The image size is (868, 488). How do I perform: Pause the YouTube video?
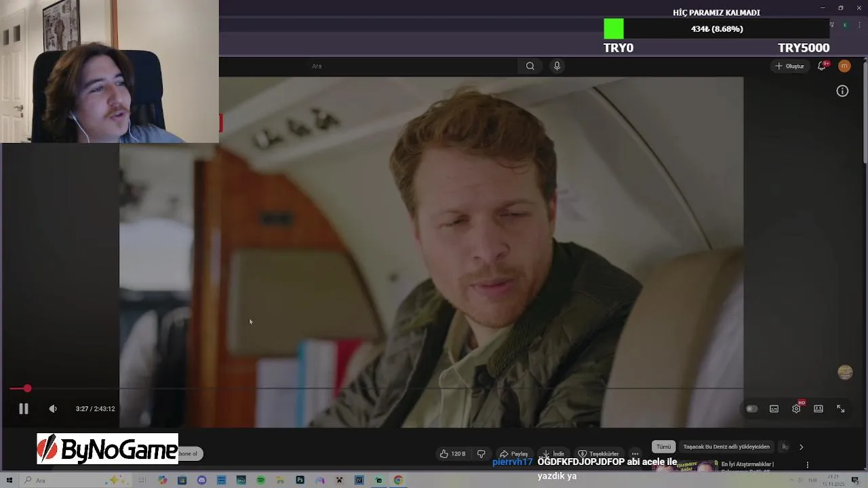coord(23,409)
